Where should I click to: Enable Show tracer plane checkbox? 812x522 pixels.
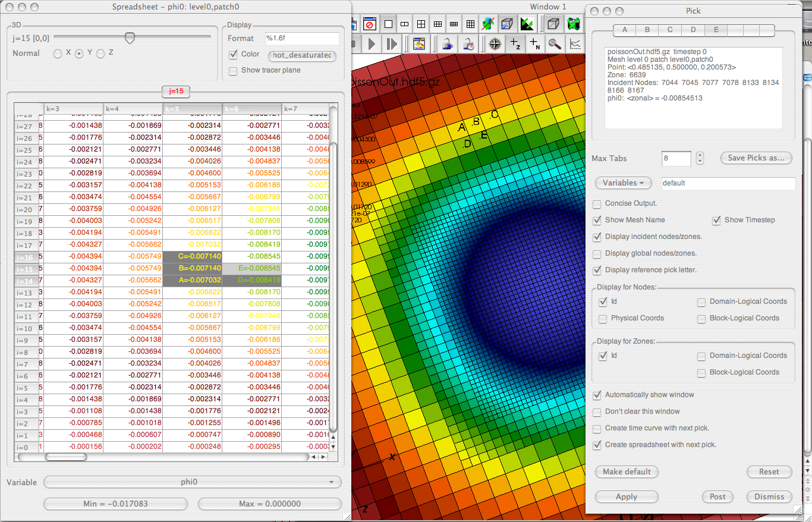pyautogui.click(x=234, y=71)
